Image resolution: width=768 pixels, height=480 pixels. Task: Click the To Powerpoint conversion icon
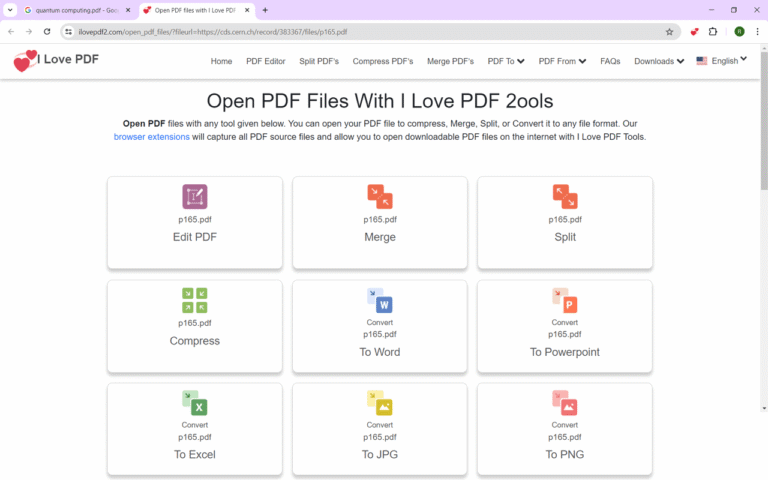pyautogui.click(x=565, y=300)
